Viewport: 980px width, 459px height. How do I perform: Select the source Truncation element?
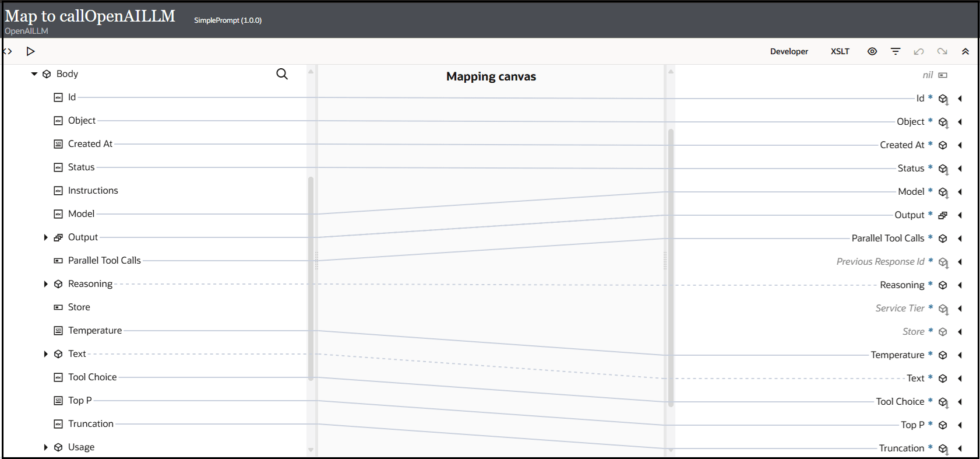(x=91, y=424)
